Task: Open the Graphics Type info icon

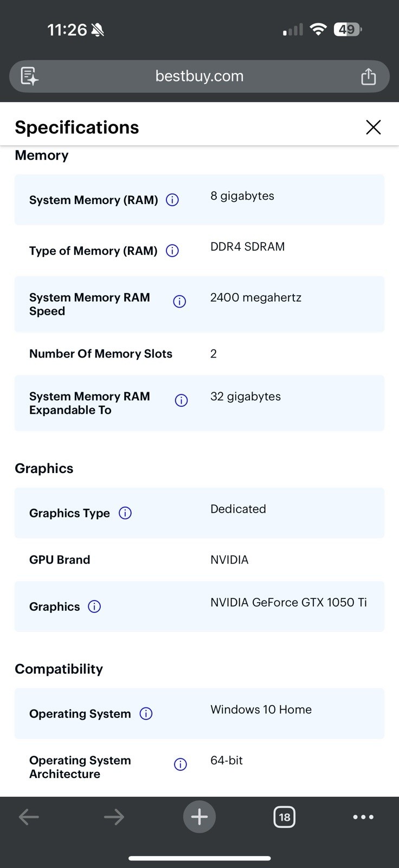Action: [x=125, y=513]
